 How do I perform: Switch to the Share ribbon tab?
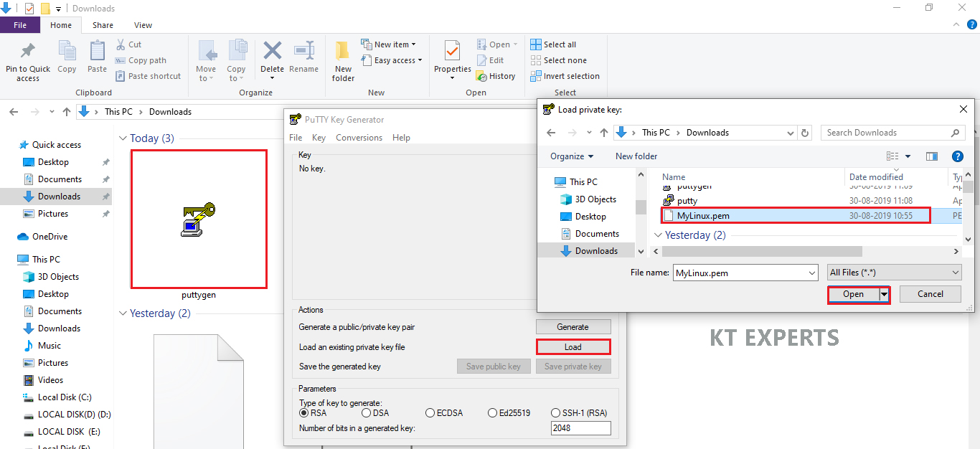103,25
